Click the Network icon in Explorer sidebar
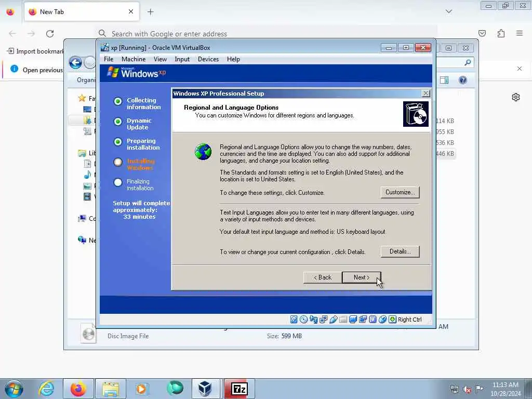 82,240
